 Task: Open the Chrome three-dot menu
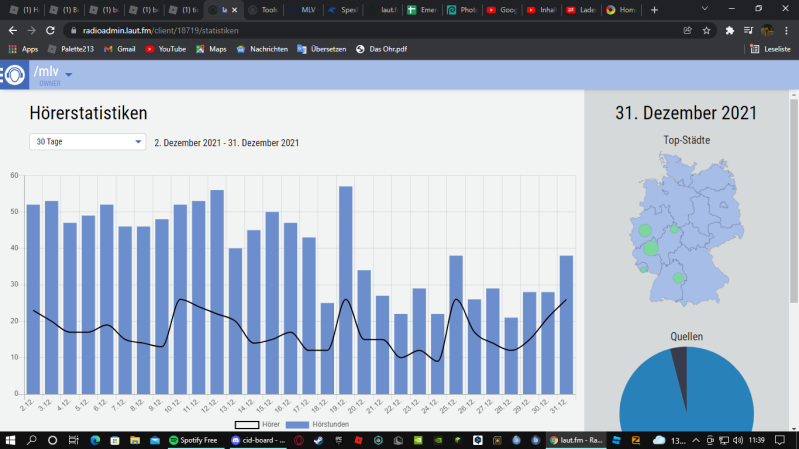click(786, 31)
